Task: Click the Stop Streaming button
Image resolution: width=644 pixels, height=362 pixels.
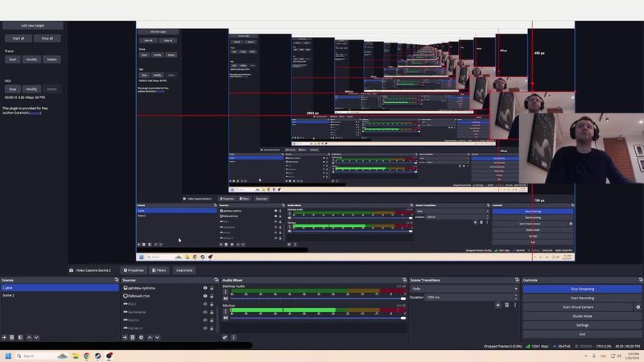Action: [582, 288]
